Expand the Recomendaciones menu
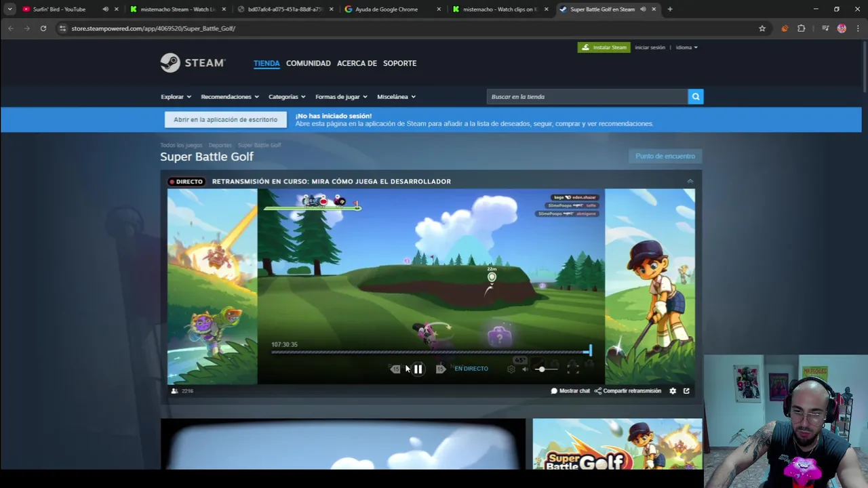The image size is (868, 488). tap(229, 97)
